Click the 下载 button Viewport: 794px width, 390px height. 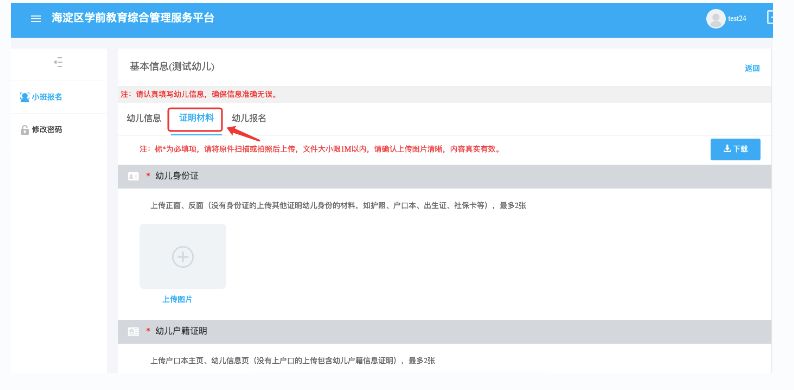tap(735, 149)
